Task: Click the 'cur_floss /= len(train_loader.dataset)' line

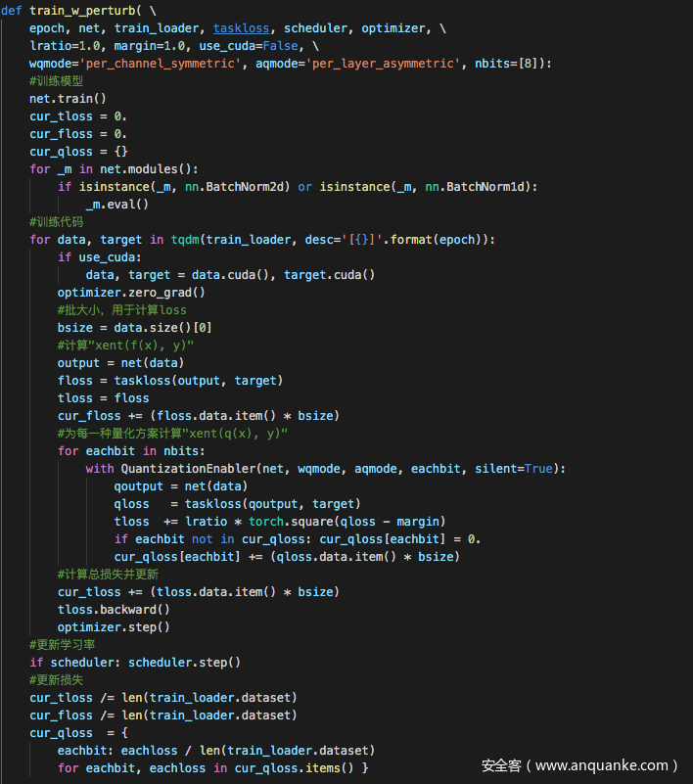Action: (163, 715)
